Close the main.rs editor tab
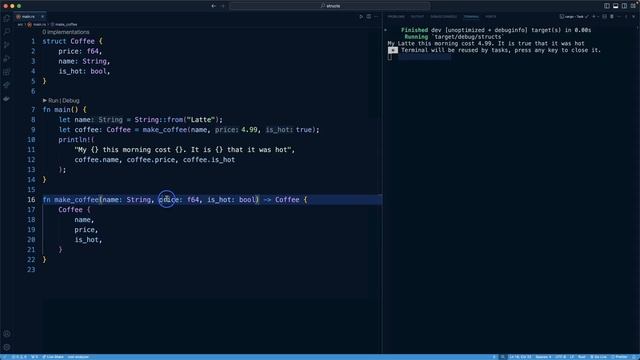This screenshot has height=360, width=640. tap(42, 16)
